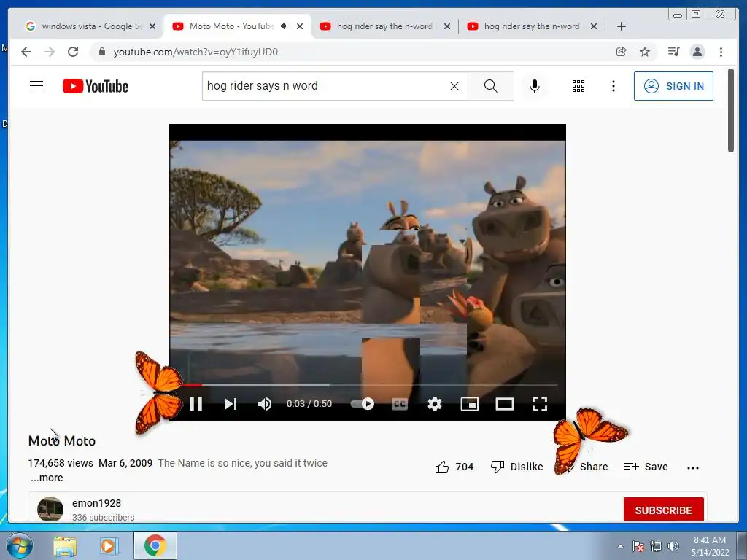The width and height of the screenshot is (747, 560).
Task: Open taskbar clock 8:41 AM
Action: (x=710, y=546)
